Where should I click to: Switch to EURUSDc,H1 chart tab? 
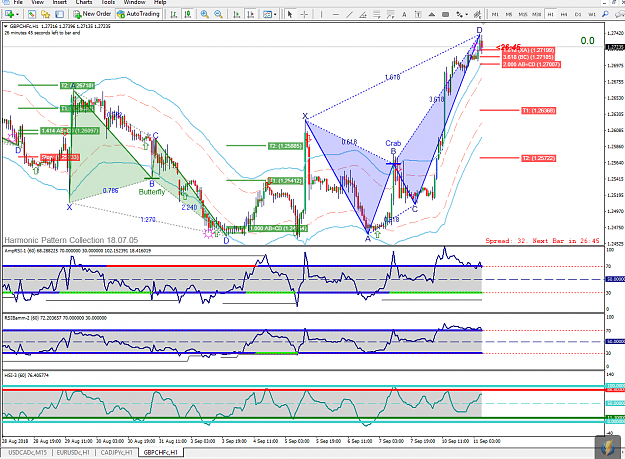pos(73,453)
